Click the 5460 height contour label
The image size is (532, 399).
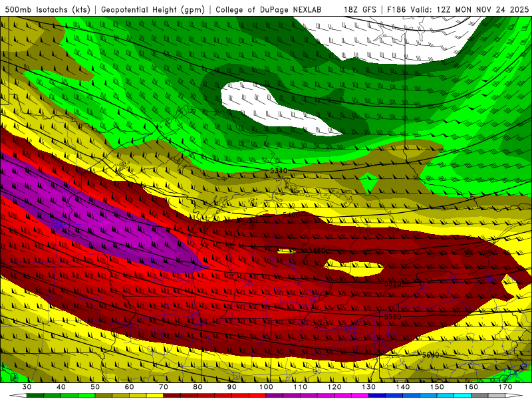(317, 251)
